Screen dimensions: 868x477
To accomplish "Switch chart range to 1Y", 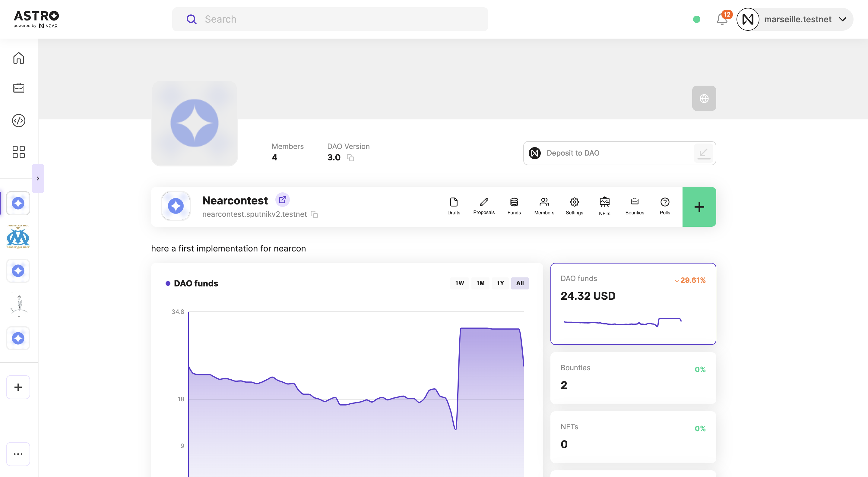I will tap(500, 283).
